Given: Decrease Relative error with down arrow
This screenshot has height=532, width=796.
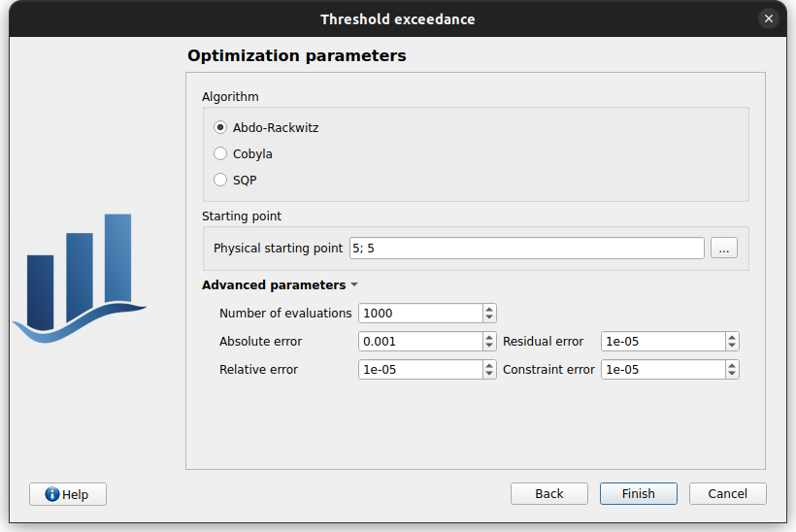Looking at the screenshot, I should (489, 374).
